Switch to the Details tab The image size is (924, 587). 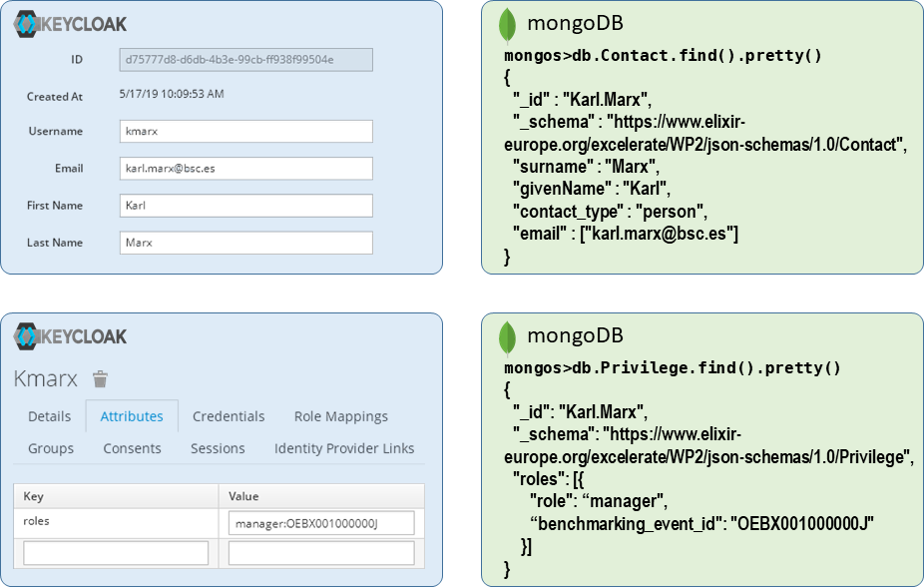click(x=50, y=416)
